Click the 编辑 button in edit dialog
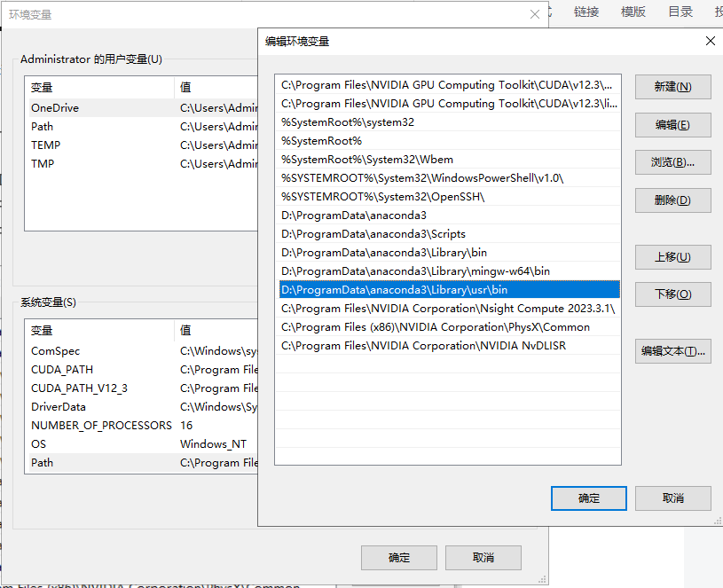The image size is (723, 588). 672,124
